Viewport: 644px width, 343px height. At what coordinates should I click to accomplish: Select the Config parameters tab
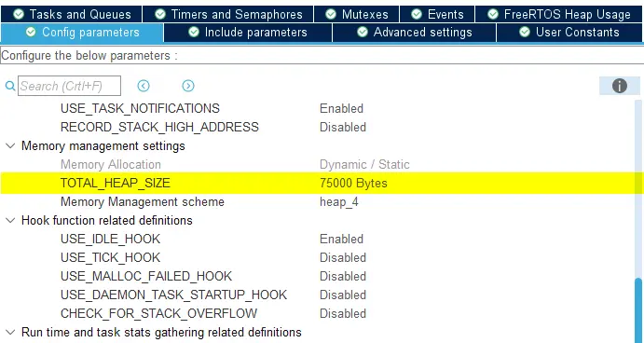coord(82,33)
